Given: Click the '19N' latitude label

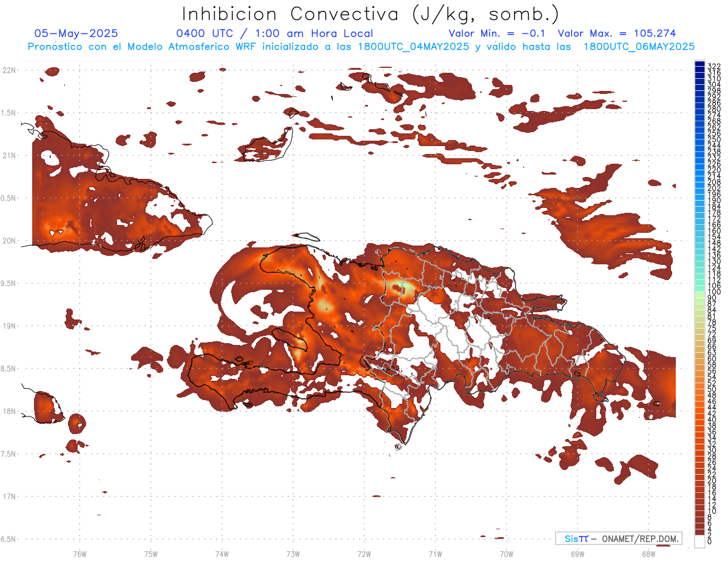Looking at the screenshot, I should pos(9,326).
